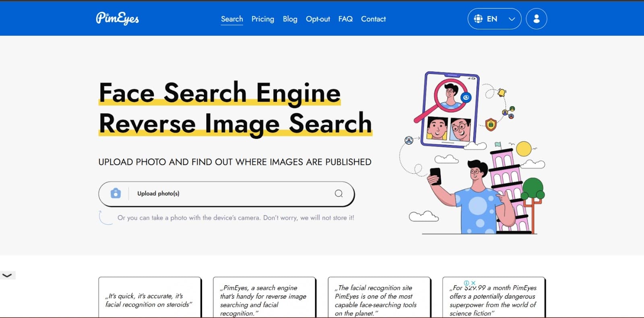Screen dimensions: 644x318
Task: Click the globe language icon
Action: 478,19
